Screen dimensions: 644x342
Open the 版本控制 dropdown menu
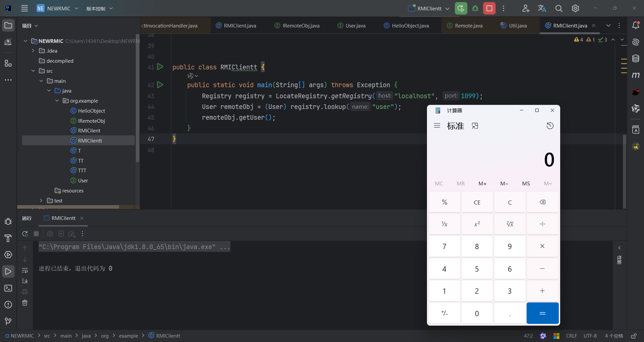99,8
